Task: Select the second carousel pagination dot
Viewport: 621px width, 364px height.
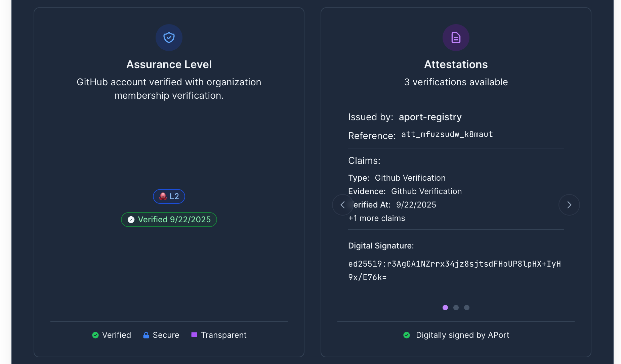Action: point(456,308)
